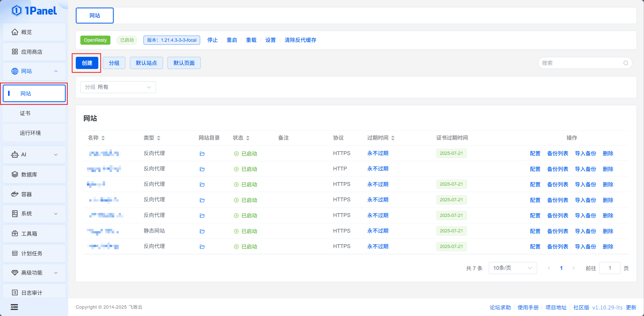Click the 已启动 status play icon in the first row
This screenshot has height=316, width=644.
coord(236,154)
